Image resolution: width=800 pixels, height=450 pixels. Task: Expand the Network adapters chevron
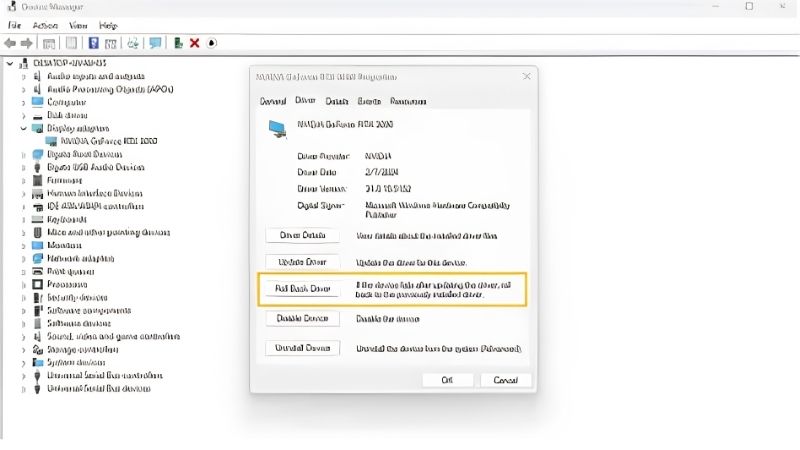(23, 259)
